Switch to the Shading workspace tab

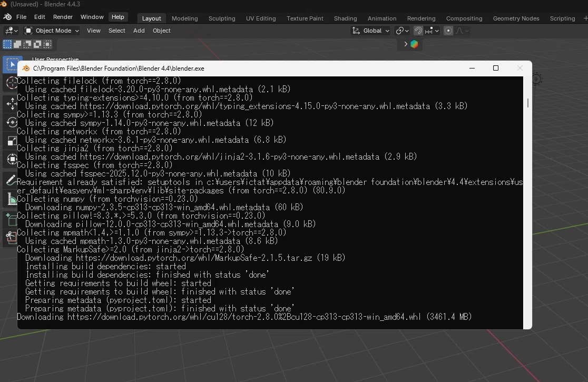(x=346, y=18)
